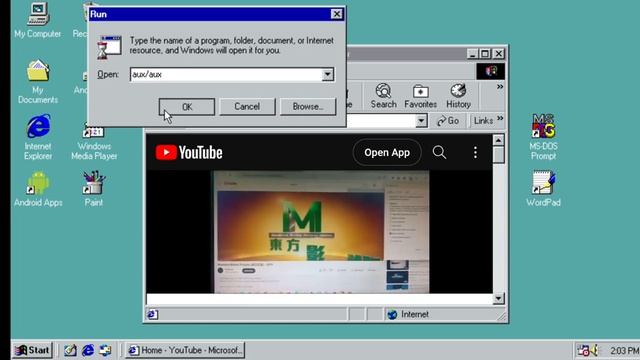This screenshot has width=640, height=360.
Task: Click the Internet zone status icon
Action: point(392,314)
